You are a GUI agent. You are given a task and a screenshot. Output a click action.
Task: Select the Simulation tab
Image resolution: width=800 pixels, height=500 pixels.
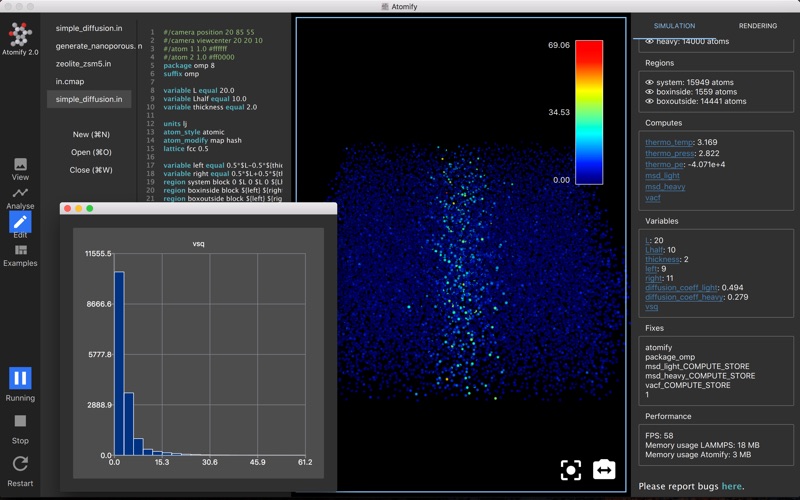674,26
